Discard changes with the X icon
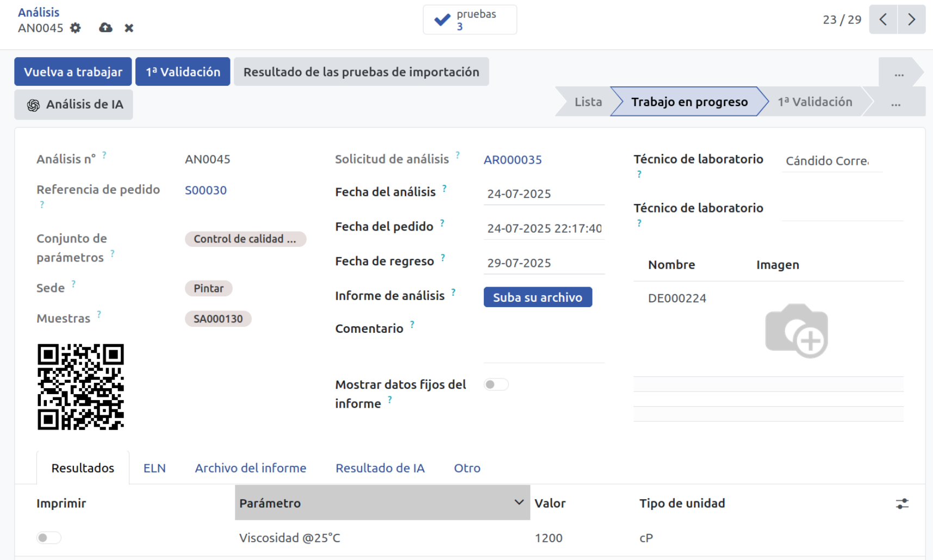Screen dimensions: 933x560 (x=129, y=28)
